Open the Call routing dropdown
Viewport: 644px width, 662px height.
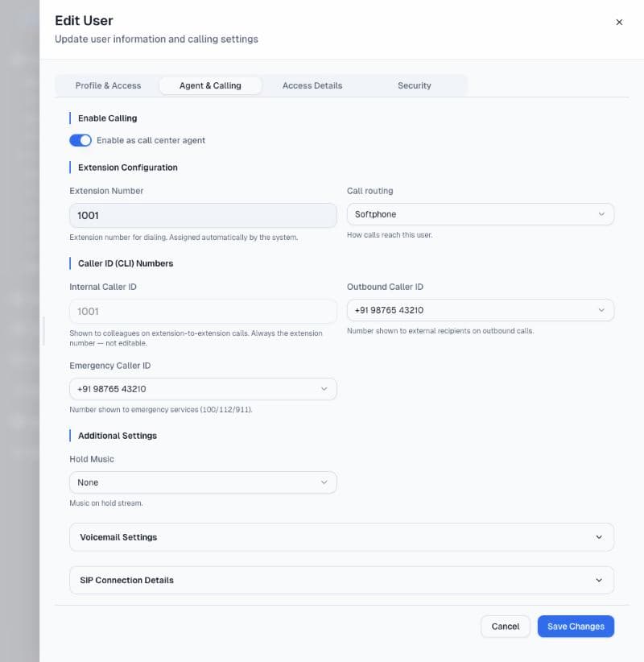[481, 214]
